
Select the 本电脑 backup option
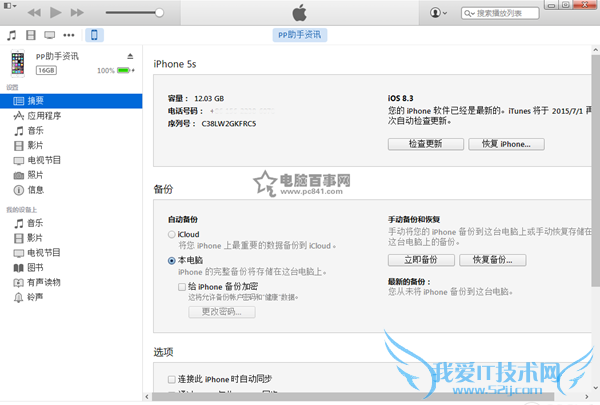(x=172, y=260)
